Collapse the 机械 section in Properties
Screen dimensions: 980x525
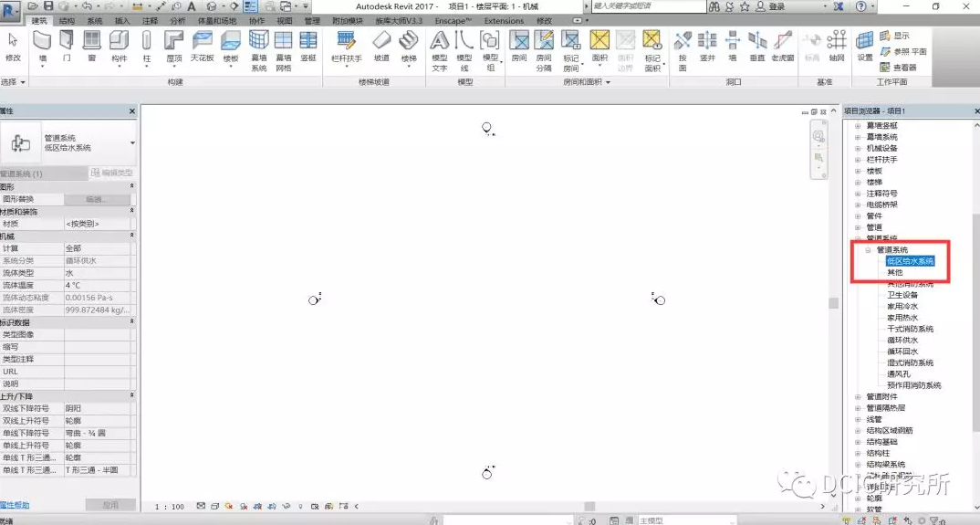(x=132, y=236)
